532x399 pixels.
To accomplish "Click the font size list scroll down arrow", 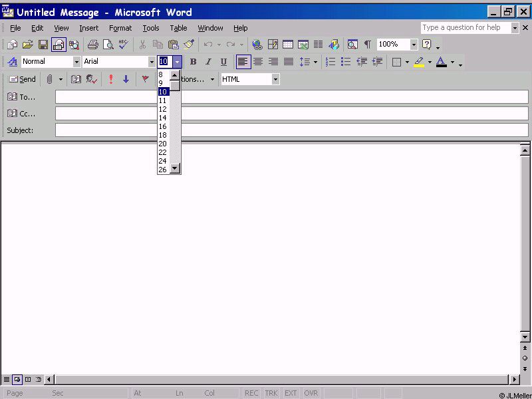I will 175,168.
